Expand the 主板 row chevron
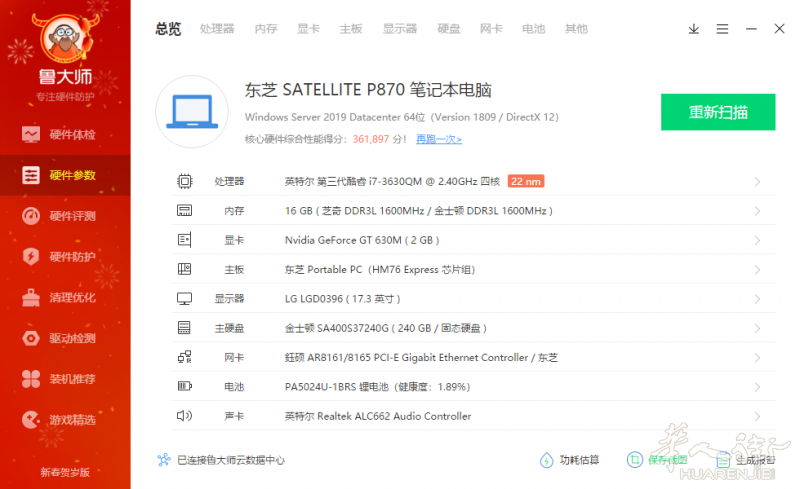 (x=757, y=270)
